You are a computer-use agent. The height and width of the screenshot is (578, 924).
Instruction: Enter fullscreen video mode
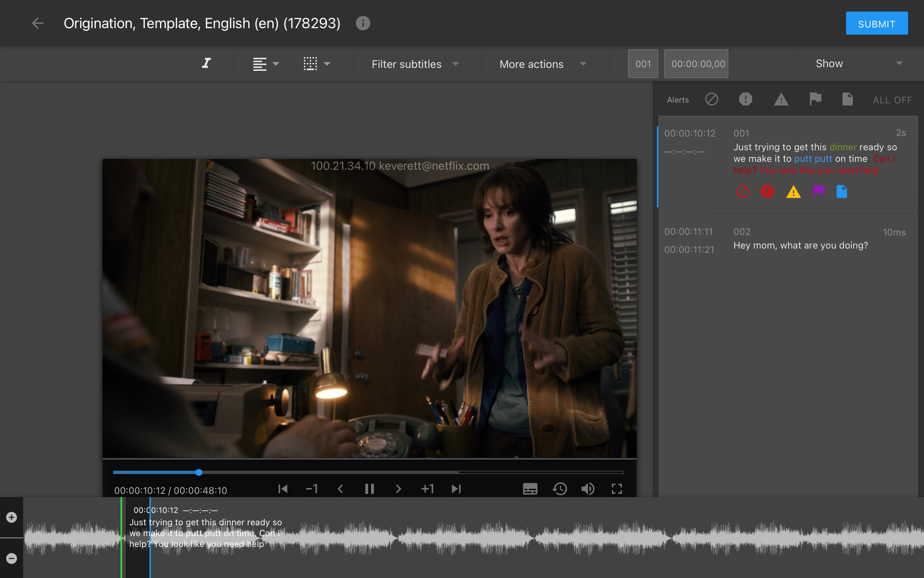(x=616, y=489)
